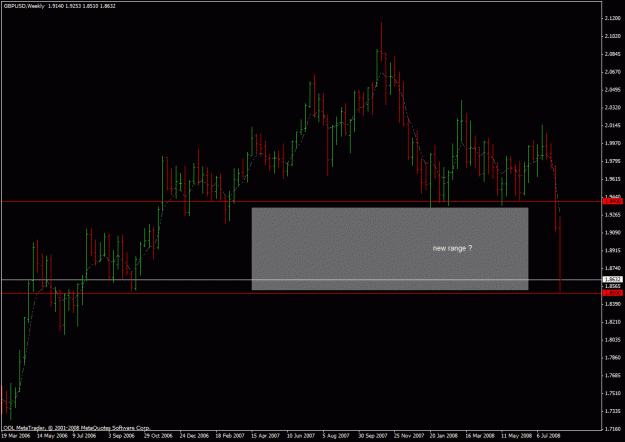Click the 2.1200 price scale label
This screenshot has width=625, height=442.
[613, 18]
